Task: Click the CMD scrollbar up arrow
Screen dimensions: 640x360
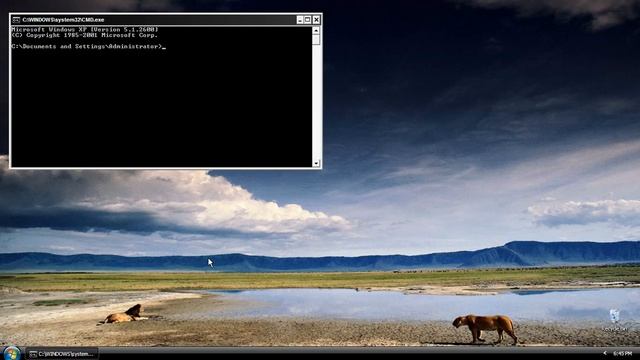Action: tap(316, 30)
